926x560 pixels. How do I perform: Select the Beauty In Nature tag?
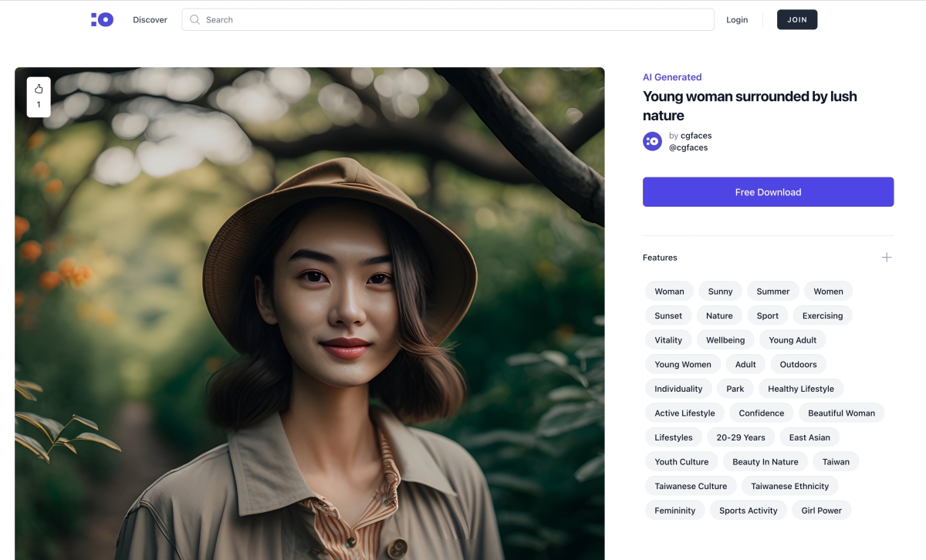[765, 461]
